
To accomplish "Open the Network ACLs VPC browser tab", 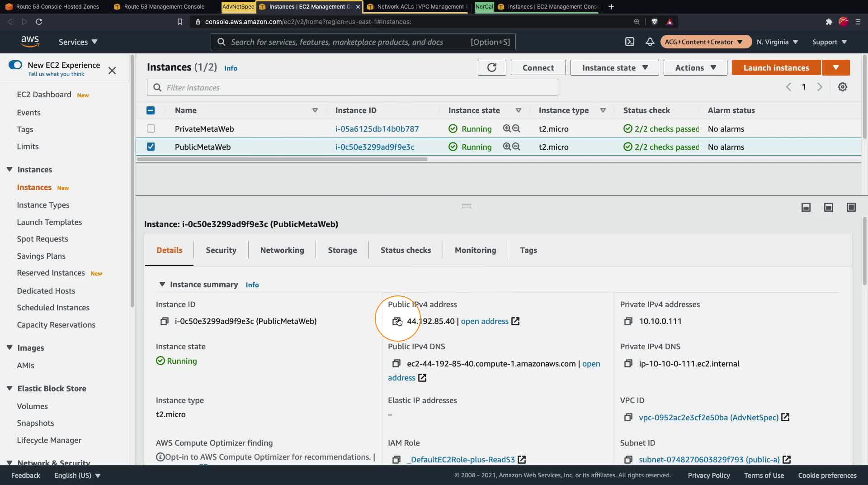I will click(417, 7).
